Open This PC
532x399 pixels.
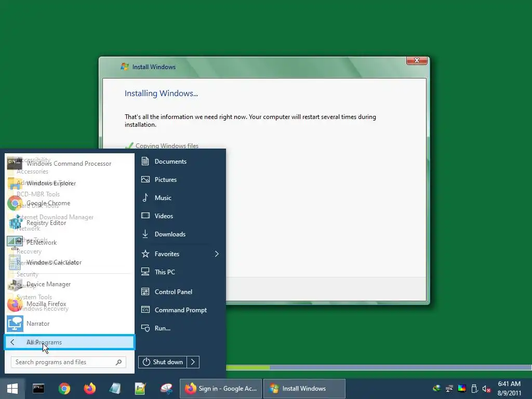pyautogui.click(x=180, y=272)
